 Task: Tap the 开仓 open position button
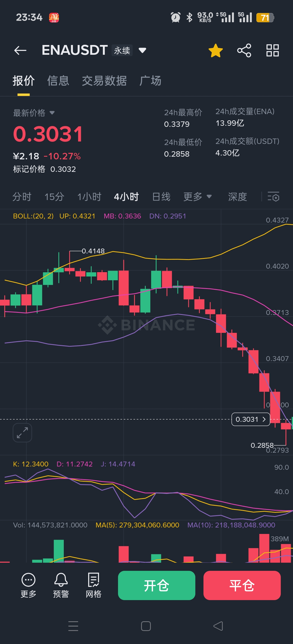click(x=157, y=585)
